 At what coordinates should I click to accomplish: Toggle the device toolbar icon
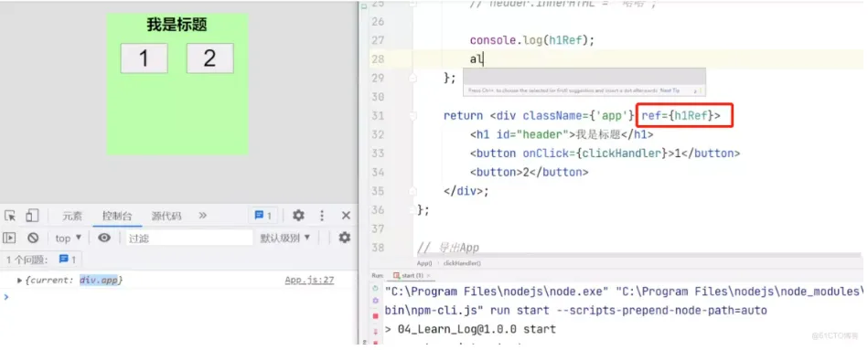click(32, 216)
